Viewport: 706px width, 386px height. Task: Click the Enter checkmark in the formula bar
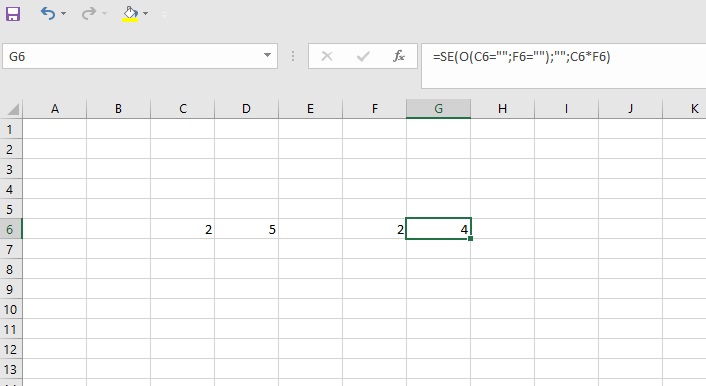(x=363, y=56)
